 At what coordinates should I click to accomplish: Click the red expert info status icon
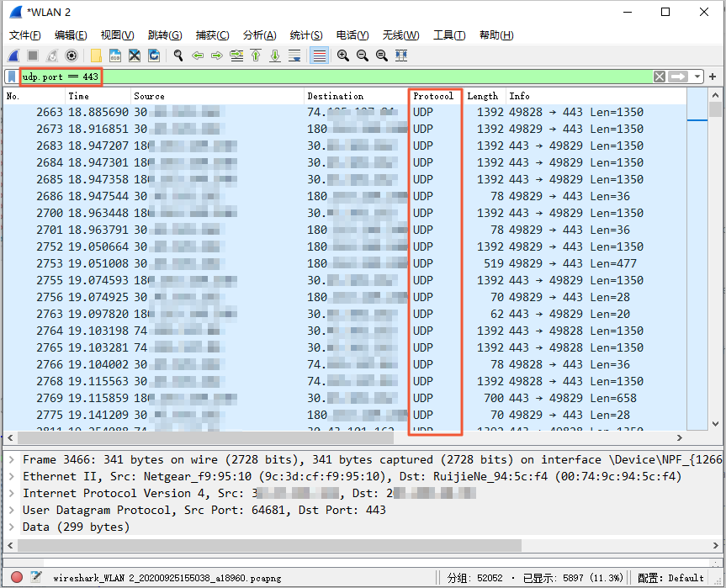point(17,577)
